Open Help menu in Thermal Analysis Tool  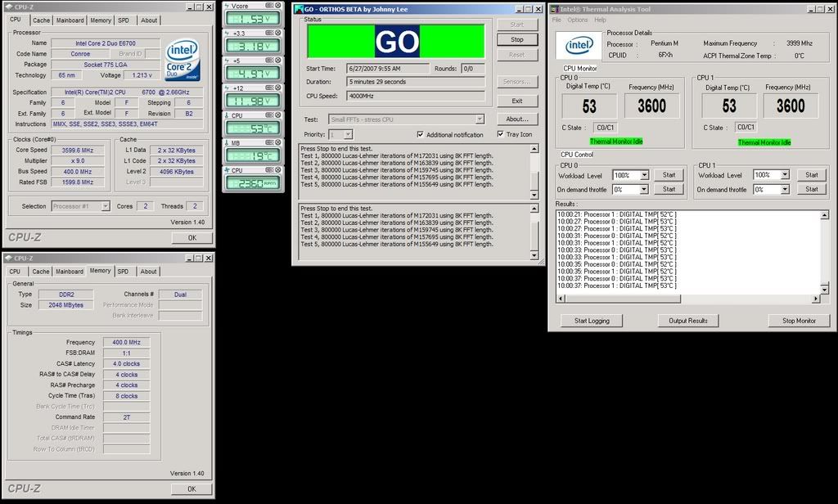(x=600, y=20)
